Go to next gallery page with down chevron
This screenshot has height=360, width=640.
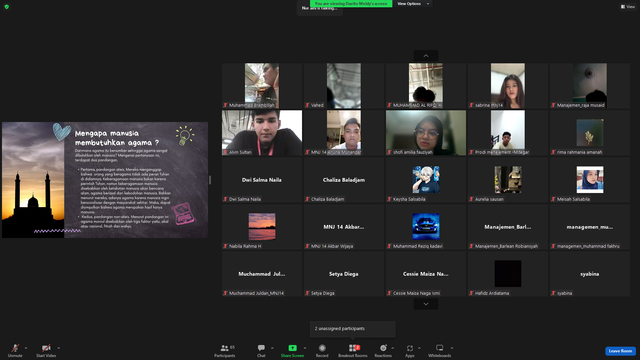(426, 304)
